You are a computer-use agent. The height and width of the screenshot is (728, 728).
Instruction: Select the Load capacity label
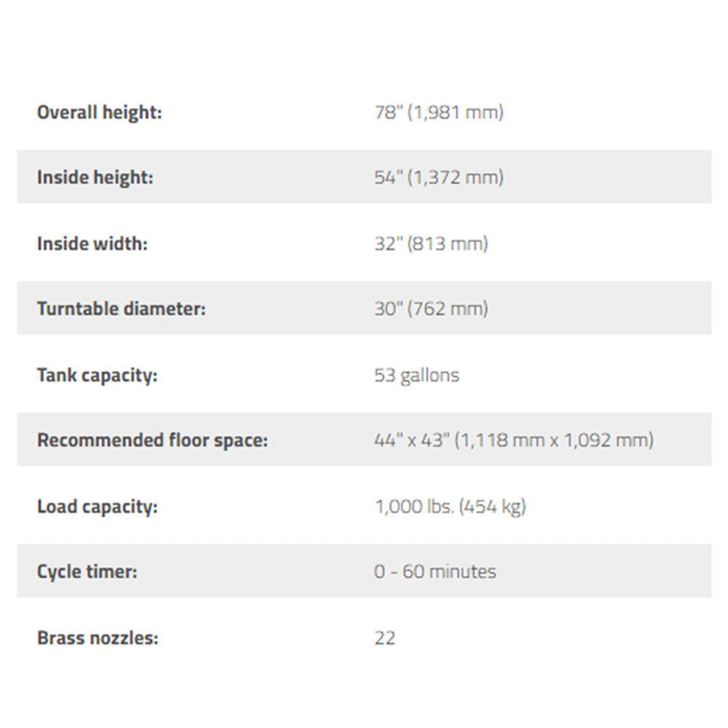pyautogui.click(x=98, y=507)
